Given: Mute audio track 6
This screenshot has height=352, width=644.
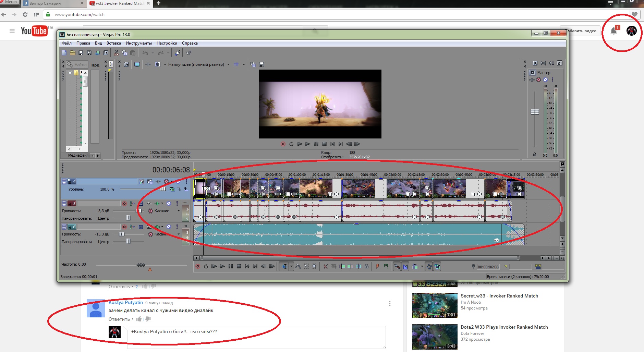Looking at the screenshot, I should [169, 227].
